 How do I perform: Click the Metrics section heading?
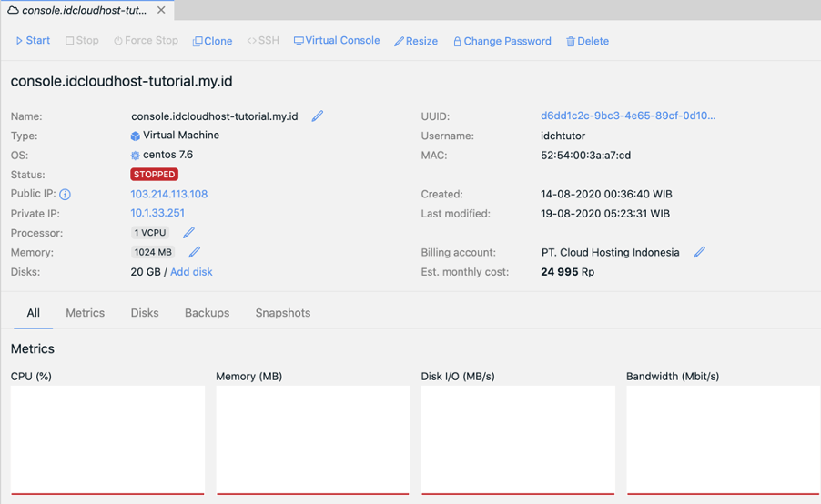[33, 348]
